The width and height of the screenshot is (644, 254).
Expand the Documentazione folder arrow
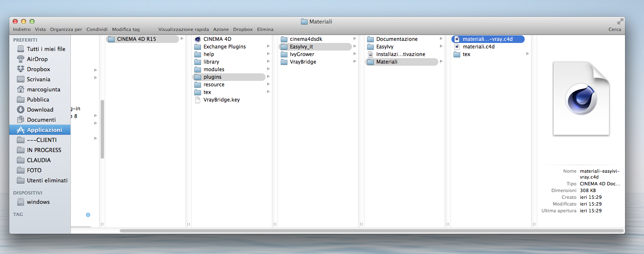pos(441,39)
